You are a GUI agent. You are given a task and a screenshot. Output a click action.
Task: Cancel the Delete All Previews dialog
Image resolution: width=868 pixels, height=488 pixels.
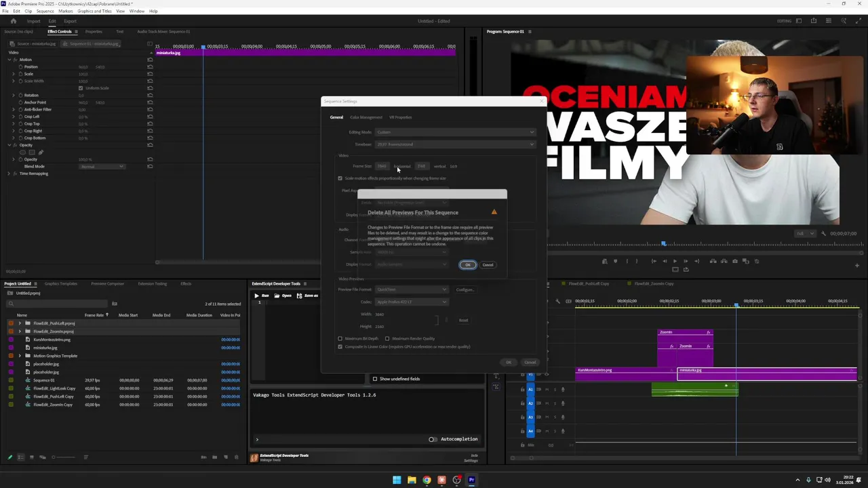[x=488, y=264]
